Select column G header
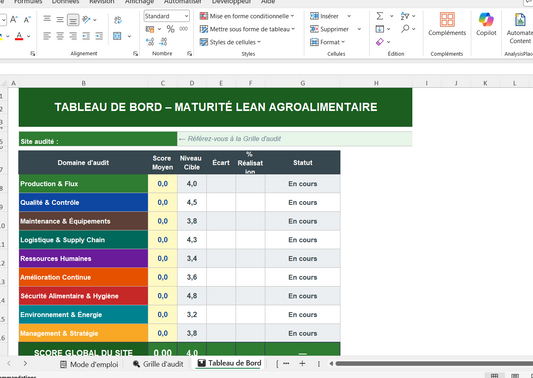The width and height of the screenshot is (533, 378). click(303, 83)
